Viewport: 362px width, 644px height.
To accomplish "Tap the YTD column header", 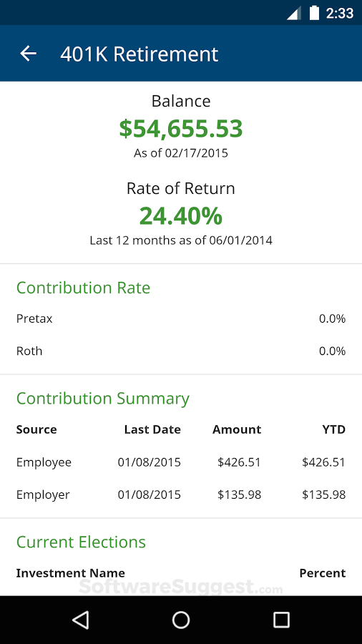I will coord(333,429).
